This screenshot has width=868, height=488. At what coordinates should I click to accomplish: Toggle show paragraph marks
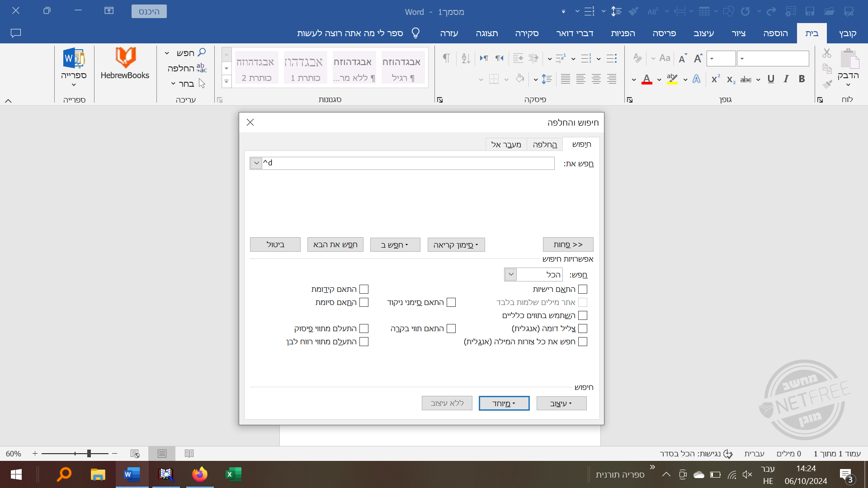(446, 58)
